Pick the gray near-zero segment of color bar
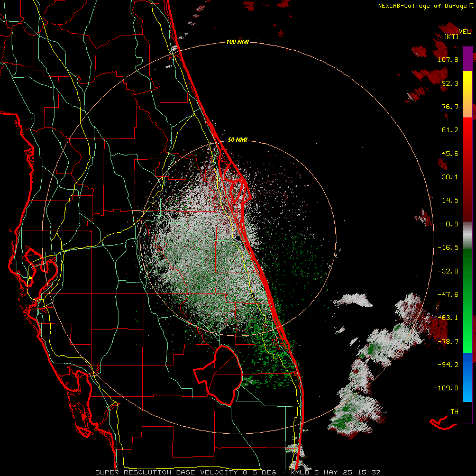The width and height of the screenshot is (476, 476). (x=467, y=235)
